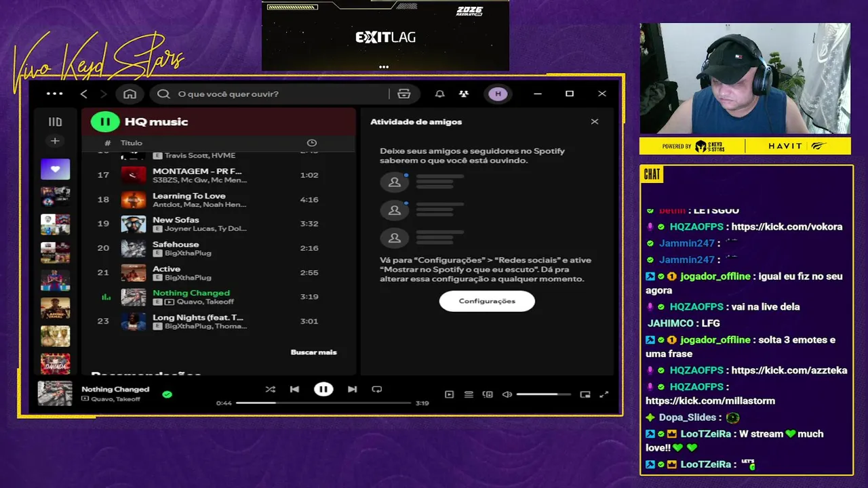Skip to next track
Viewport: 868px width, 488px height.
pos(352,389)
